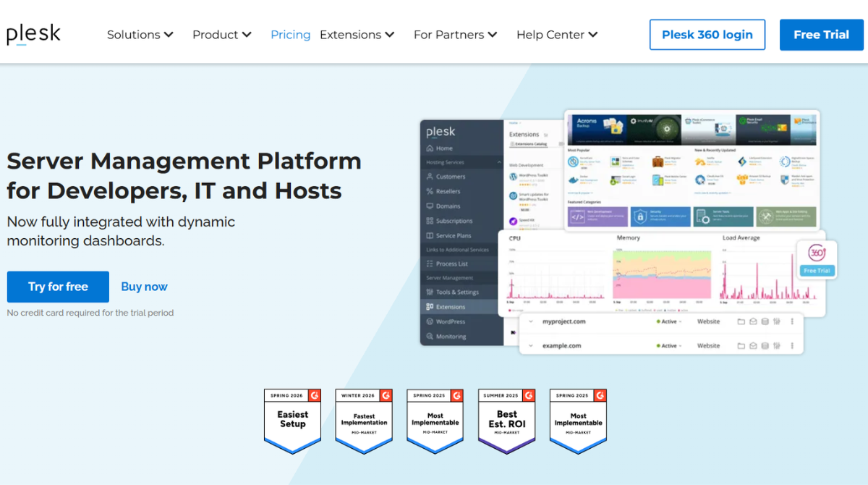Image resolution: width=868 pixels, height=485 pixels.
Task: Open the kebab menu for example.com
Action: (792, 345)
